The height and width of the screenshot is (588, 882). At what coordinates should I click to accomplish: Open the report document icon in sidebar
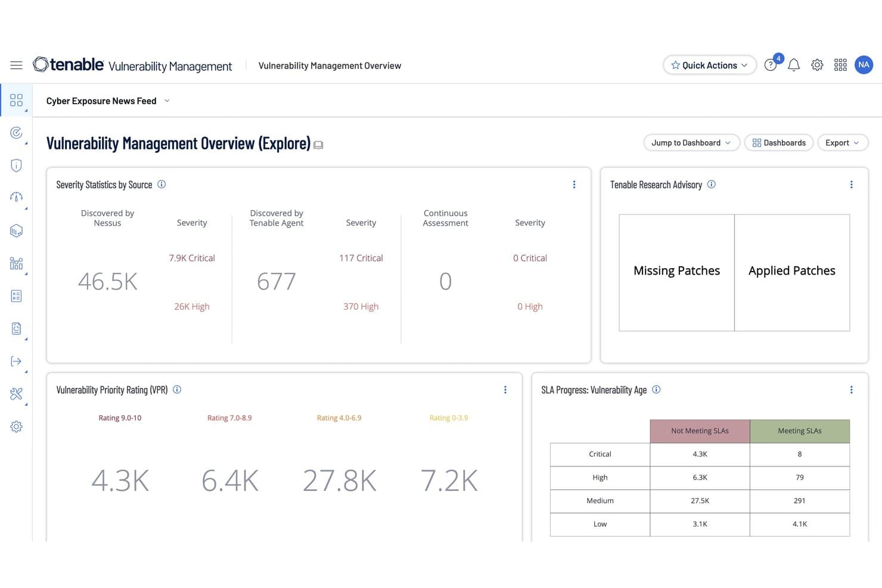pyautogui.click(x=16, y=328)
